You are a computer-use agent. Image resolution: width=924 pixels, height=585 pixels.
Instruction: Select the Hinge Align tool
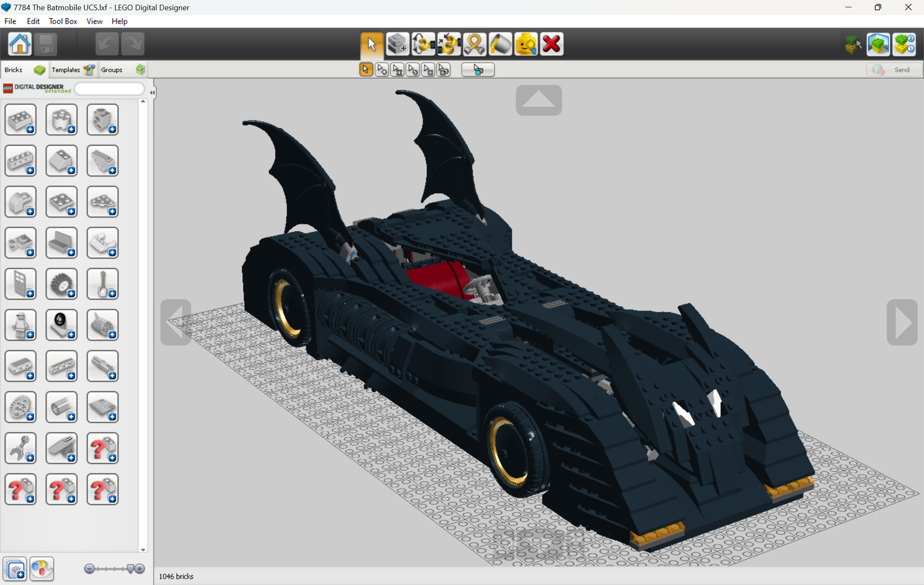tap(448, 44)
